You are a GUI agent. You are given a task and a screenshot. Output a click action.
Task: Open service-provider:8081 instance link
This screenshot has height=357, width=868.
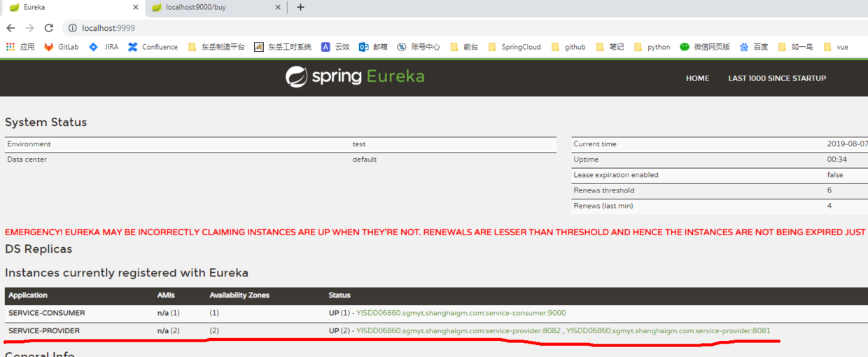click(668, 330)
